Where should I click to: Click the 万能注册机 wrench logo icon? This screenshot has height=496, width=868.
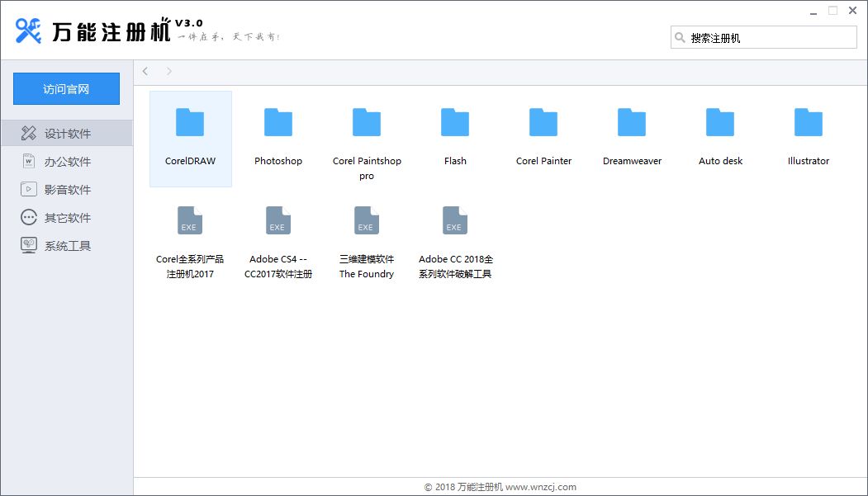(x=28, y=31)
